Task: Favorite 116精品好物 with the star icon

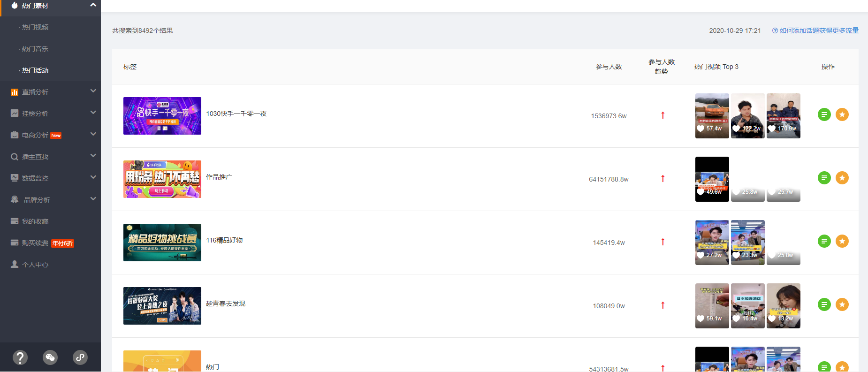Action: tap(842, 241)
